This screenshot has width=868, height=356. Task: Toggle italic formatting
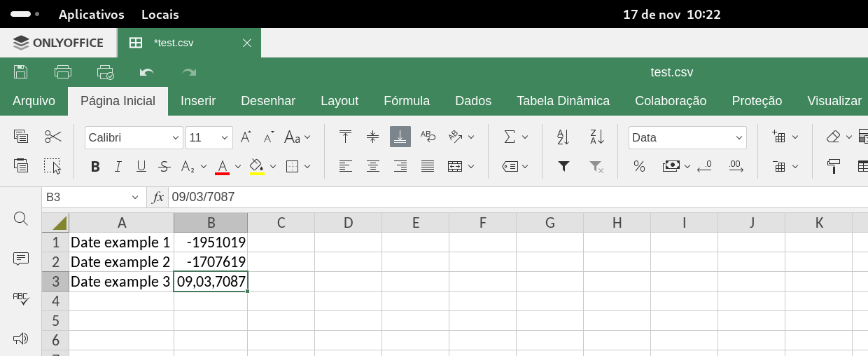(118, 167)
